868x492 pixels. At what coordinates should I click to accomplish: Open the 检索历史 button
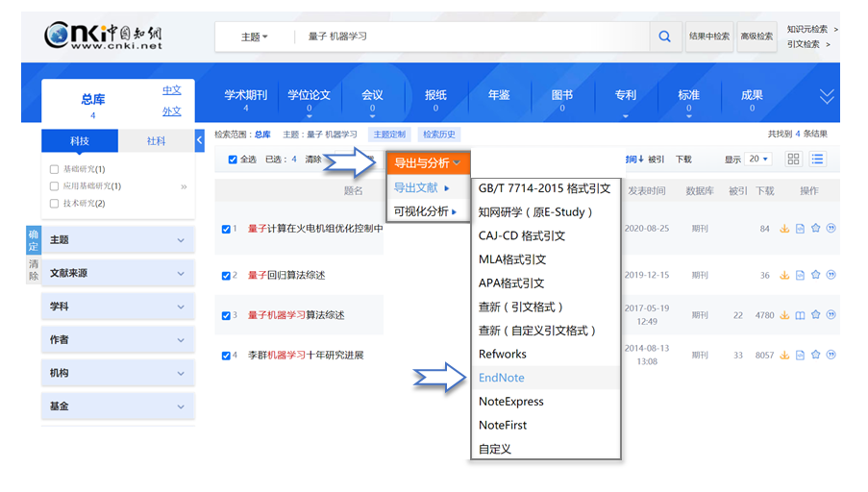point(439,134)
